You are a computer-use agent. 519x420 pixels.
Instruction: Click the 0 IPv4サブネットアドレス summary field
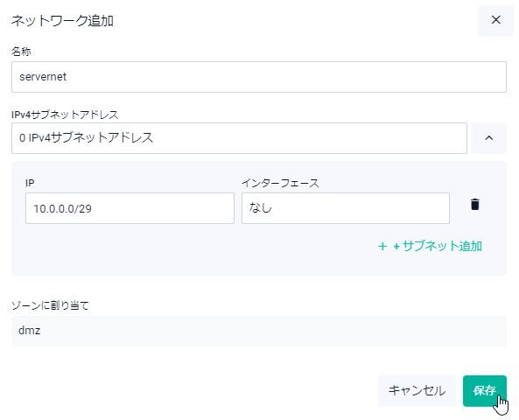tap(239, 138)
